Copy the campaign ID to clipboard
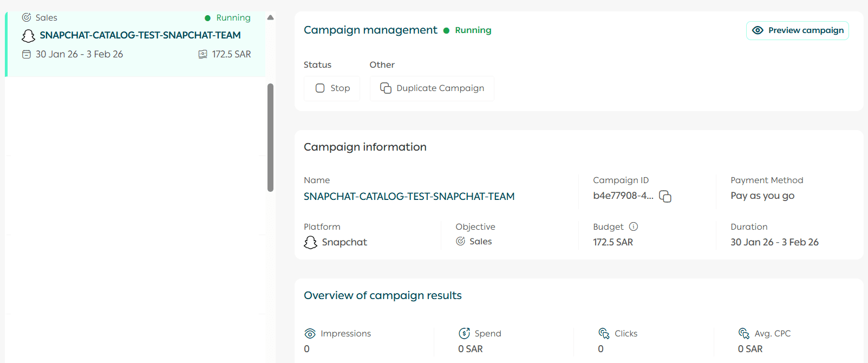 click(665, 196)
